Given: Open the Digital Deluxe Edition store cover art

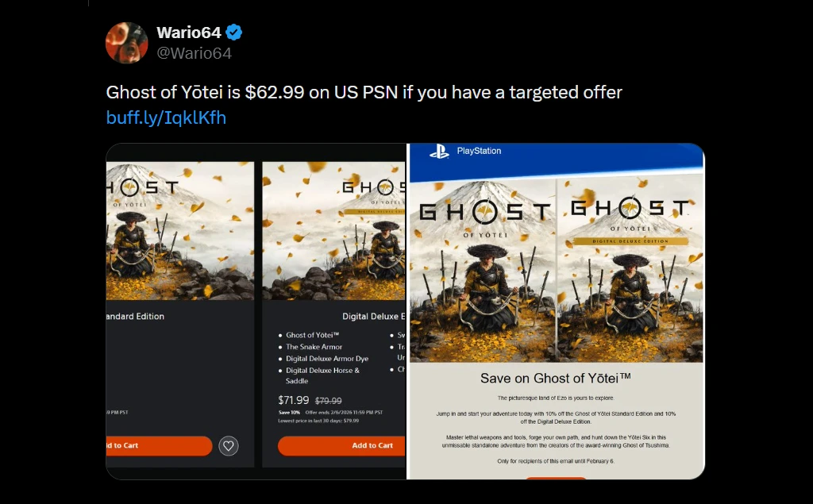Looking at the screenshot, I should pyautogui.click(x=334, y=231).
